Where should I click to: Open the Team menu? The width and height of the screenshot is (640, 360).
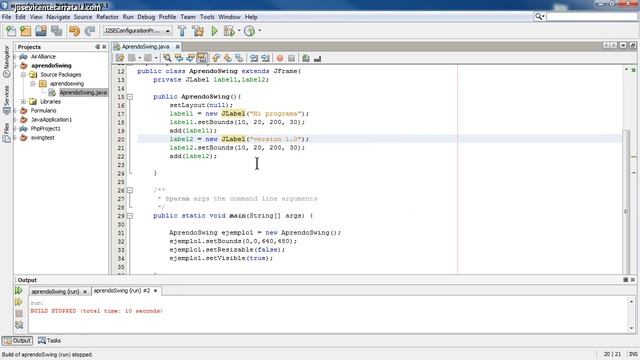click(188, 17)
